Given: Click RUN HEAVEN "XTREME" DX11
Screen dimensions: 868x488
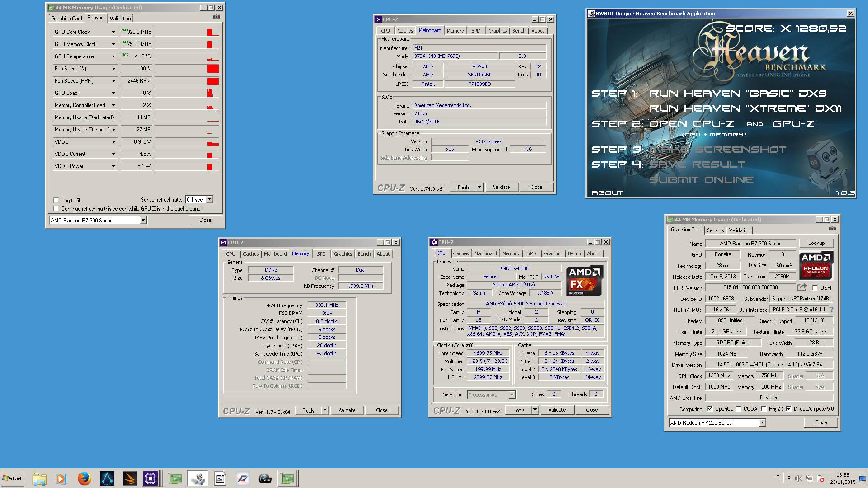Looking at the screenshot, I should (745, 108).
